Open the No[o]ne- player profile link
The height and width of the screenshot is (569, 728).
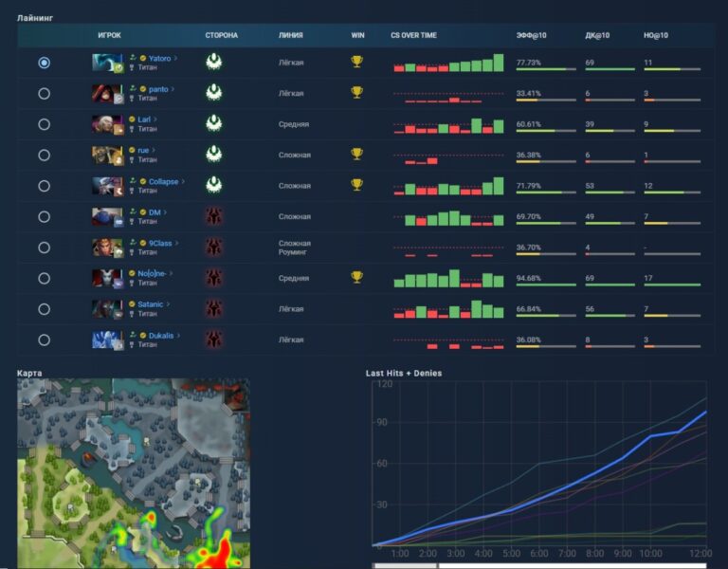[x=152, y=273]
